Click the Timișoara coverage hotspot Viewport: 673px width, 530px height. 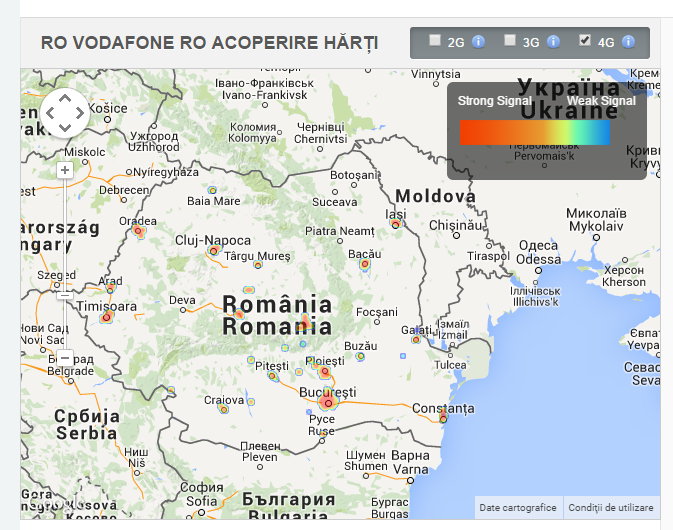click(x=106, y=317)
